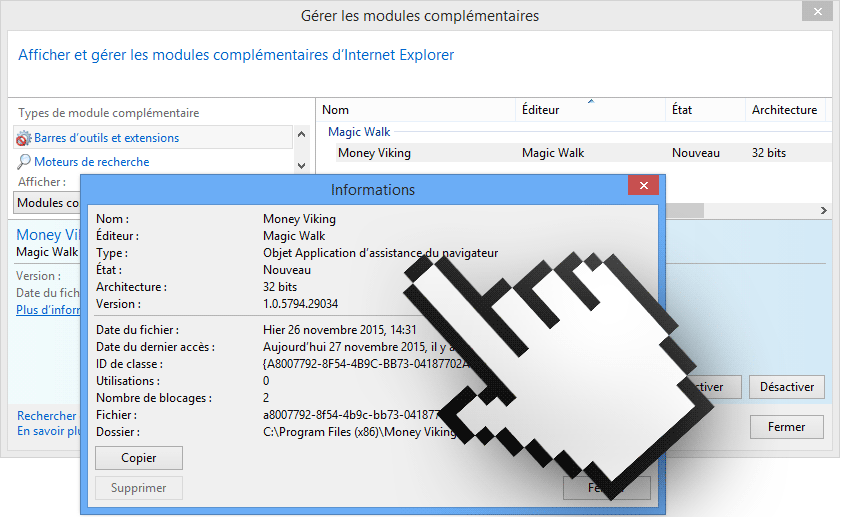Sort list by the Nom column
The width and height of the screenshot is (841, 517).
click(x=415, y=110)
